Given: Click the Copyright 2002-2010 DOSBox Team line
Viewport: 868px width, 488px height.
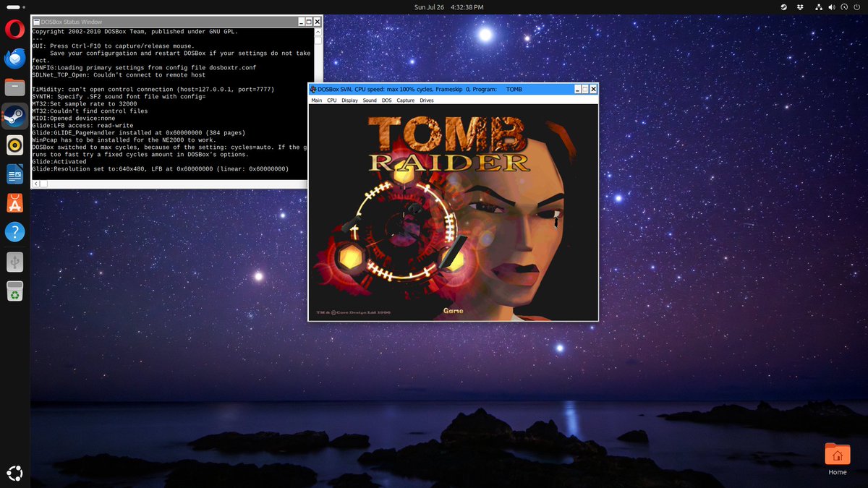Looking at the screenshot, I should (x=135, y=32).
